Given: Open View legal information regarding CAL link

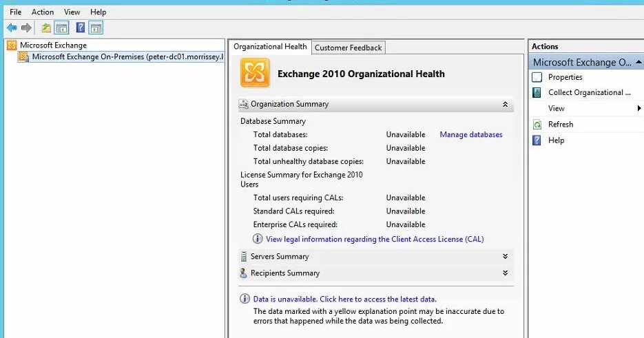Looking at the screenshot, I should coord(375,239).
